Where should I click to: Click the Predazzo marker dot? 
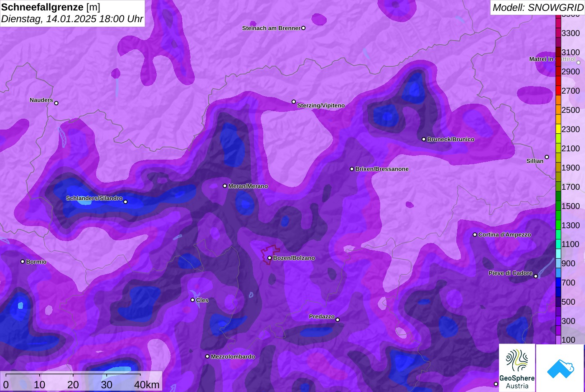coord(338,320)
